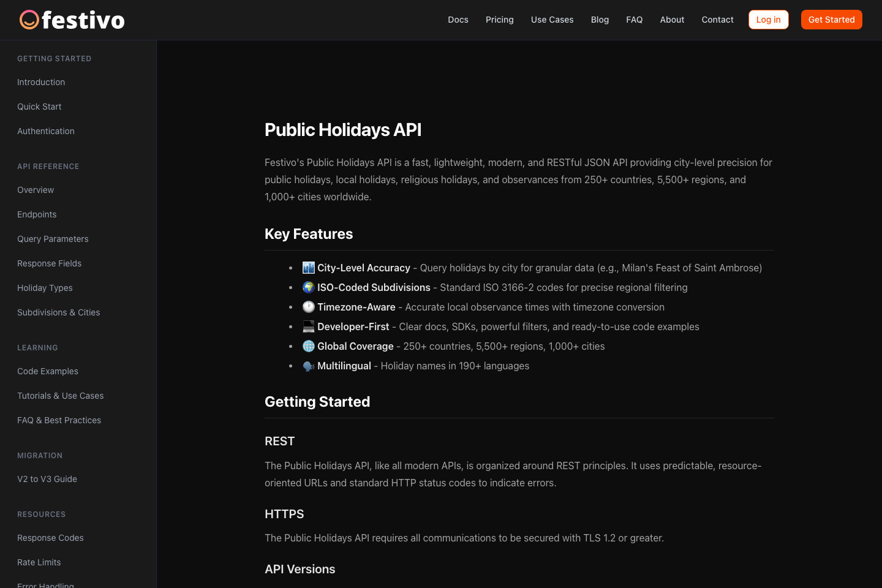Screen dimensions: 882x588
Task: Select Quick Start in the sidebar
Action: pyautogui.click(x=39, y=107)
